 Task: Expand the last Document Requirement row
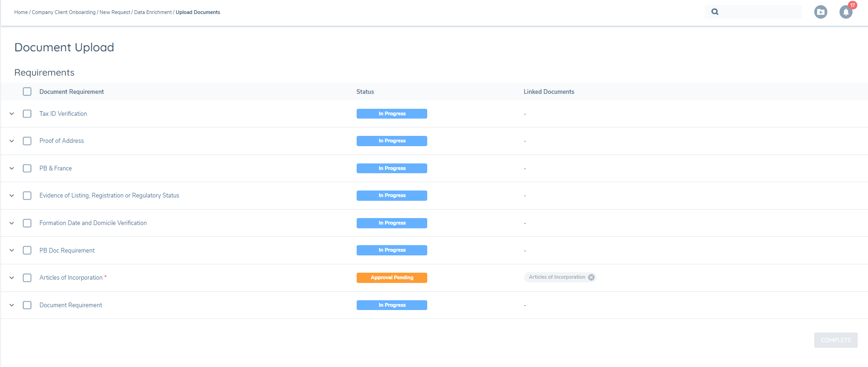coord(12,305)
